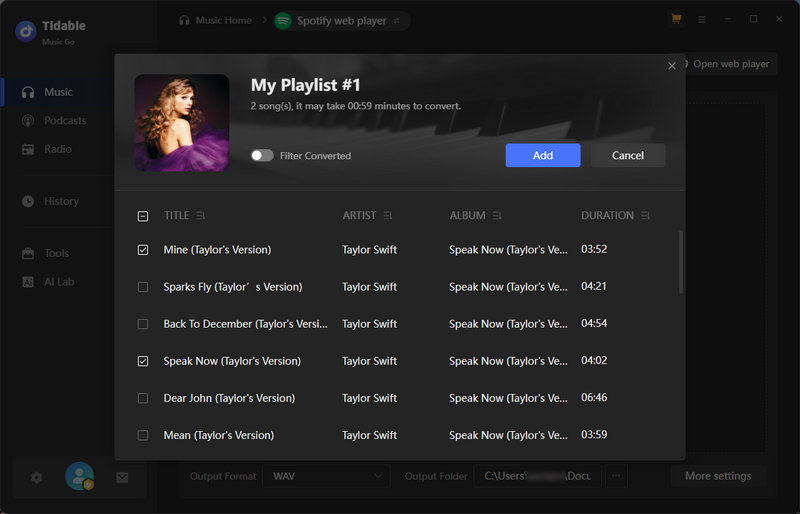Sort by ALBUM column icon

click(x=497, y=216)
